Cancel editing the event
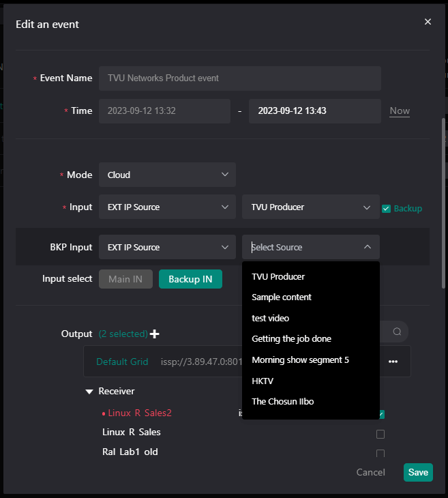This screenshot has height=498, width=448. coord(370,472)
